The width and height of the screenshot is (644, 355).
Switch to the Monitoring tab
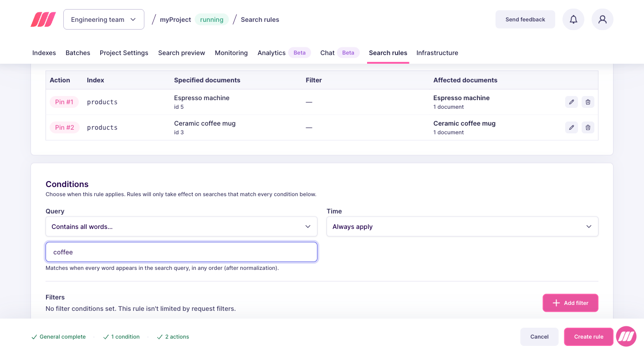tap(231, 53)
